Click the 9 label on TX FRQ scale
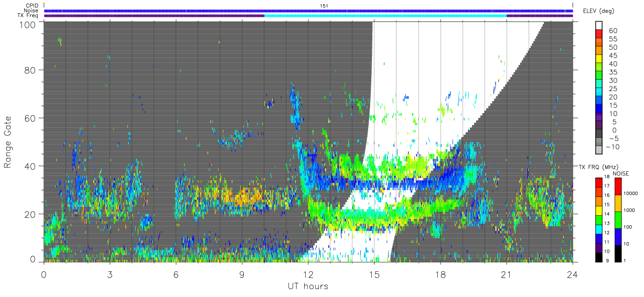The height and width of the screenshot is (297, 644). coord(607,261)
